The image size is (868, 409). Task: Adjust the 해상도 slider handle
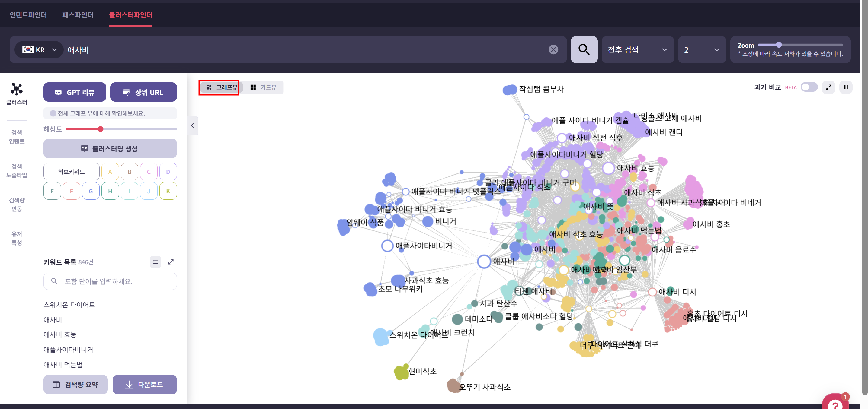[101, 129]
